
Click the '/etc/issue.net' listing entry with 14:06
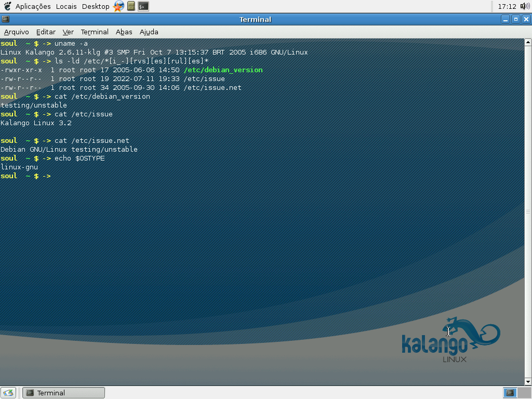pyautogui.click(x=121, y=87)
